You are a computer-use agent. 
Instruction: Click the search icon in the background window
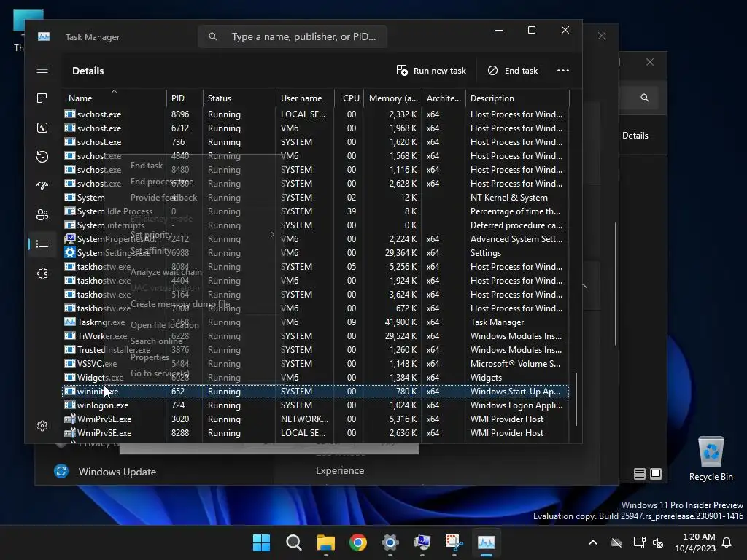645,98
